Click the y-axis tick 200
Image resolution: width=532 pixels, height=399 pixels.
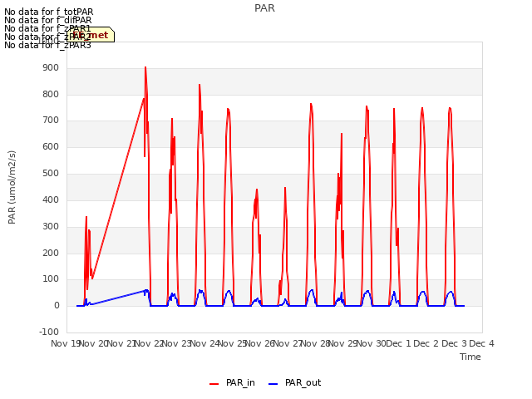51,253
